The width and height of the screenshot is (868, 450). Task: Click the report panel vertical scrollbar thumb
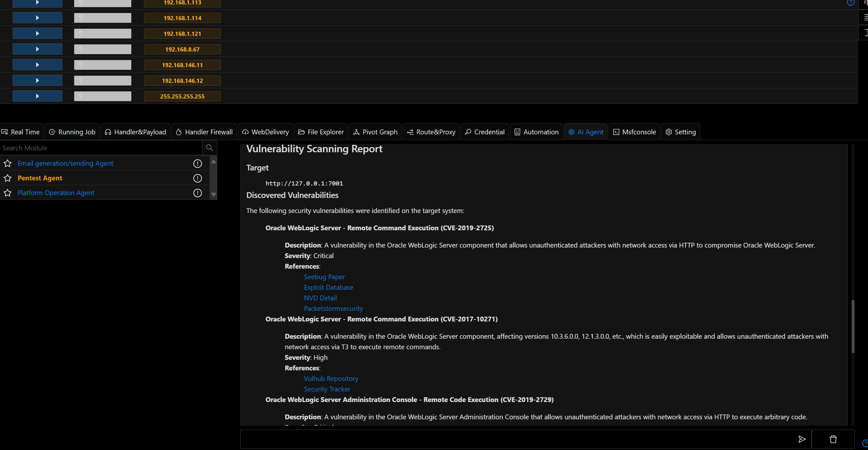pyautogui.click(x=853, y=326)
